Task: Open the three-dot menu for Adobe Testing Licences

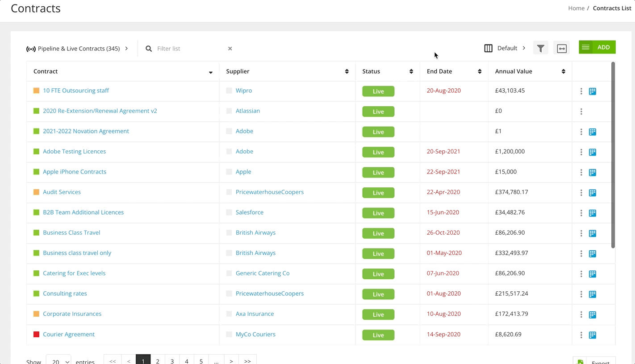Action: (x=581, y=152)
